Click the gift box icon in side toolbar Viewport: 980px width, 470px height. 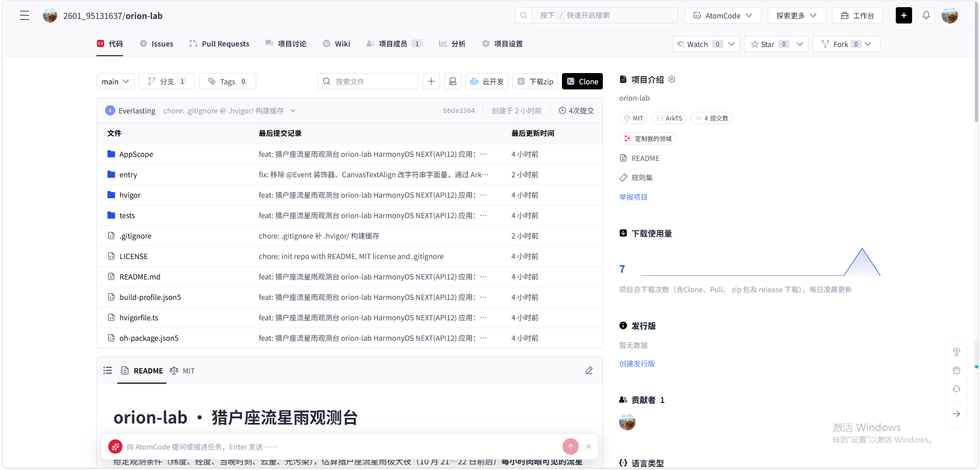pyautogui.click(x=957, y=370)
